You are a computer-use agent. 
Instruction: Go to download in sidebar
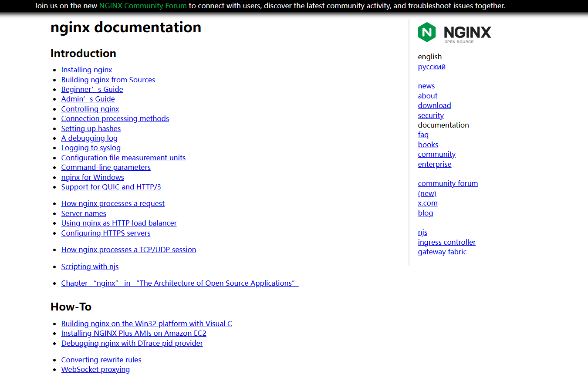coord(434,105)
